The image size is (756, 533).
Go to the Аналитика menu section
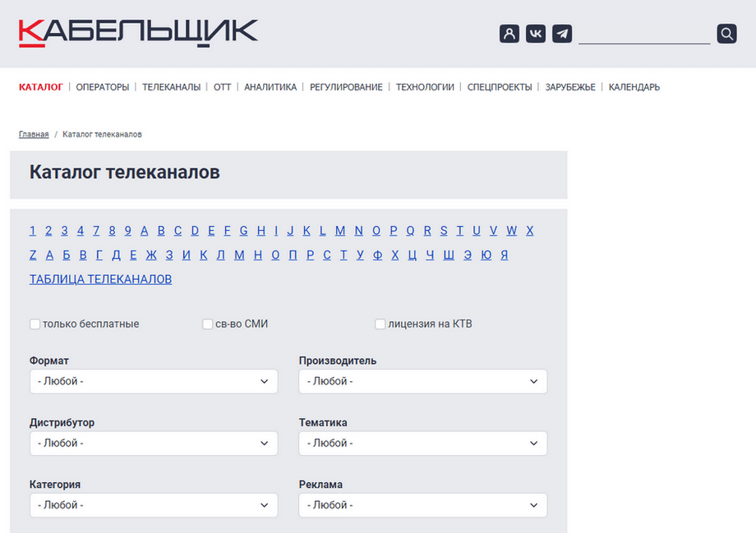point(270,87)
